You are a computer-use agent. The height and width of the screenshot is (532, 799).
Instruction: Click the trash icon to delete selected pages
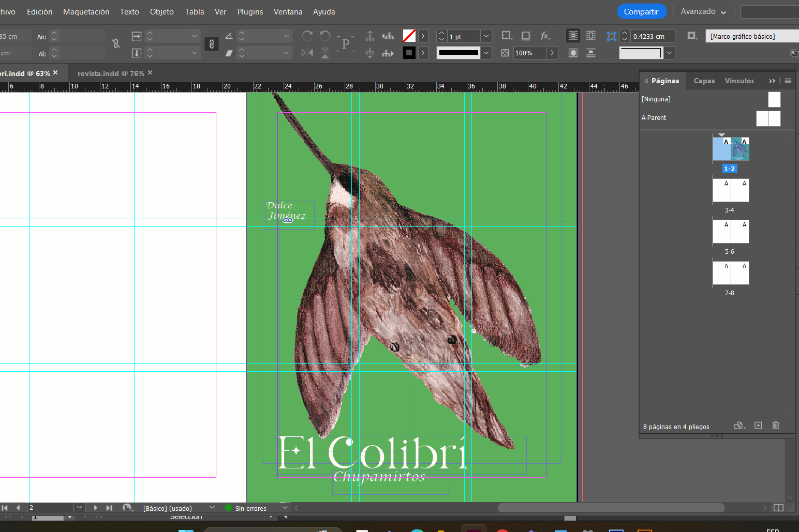(776, 425)
